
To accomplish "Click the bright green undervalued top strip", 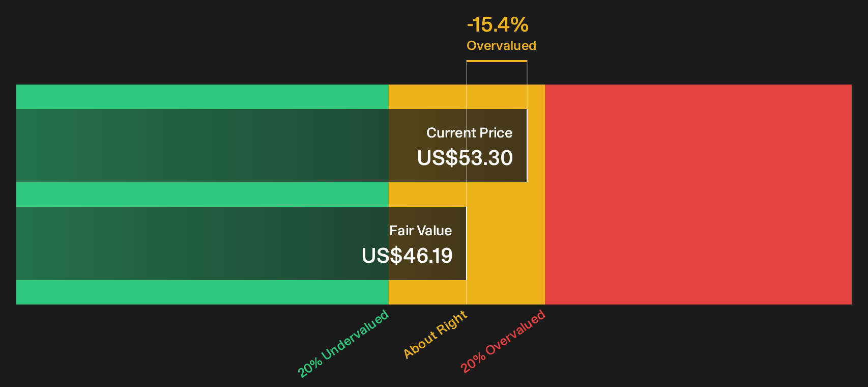I will 202,97.
